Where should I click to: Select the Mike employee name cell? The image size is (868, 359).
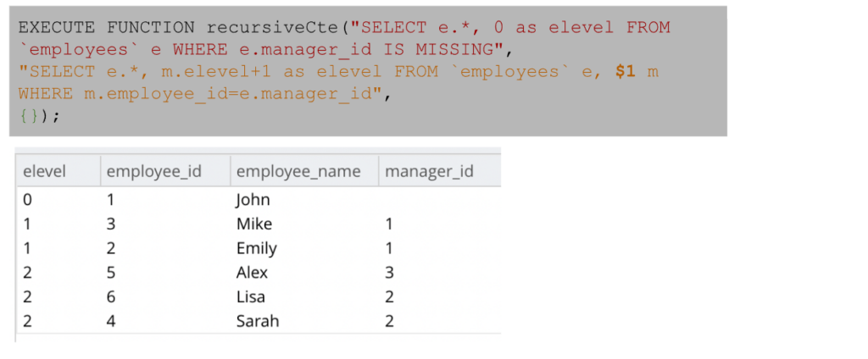(x=254, y=224)
